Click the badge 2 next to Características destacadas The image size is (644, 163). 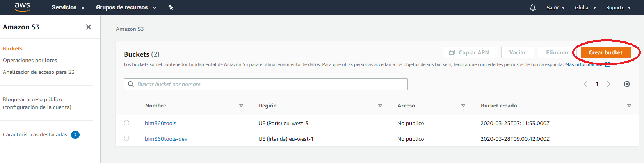point(75,135)
